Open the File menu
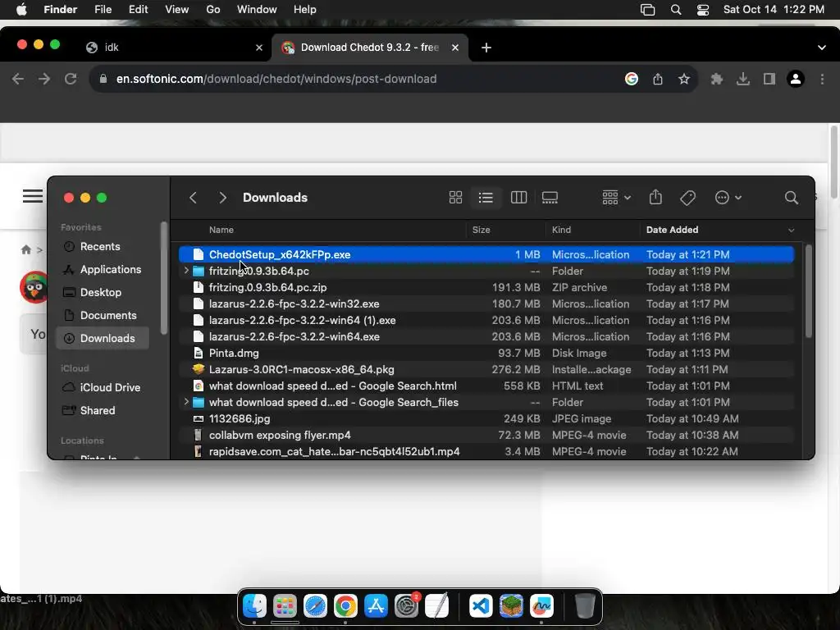Viewport: 840px width, 630px height. point(103,10)
